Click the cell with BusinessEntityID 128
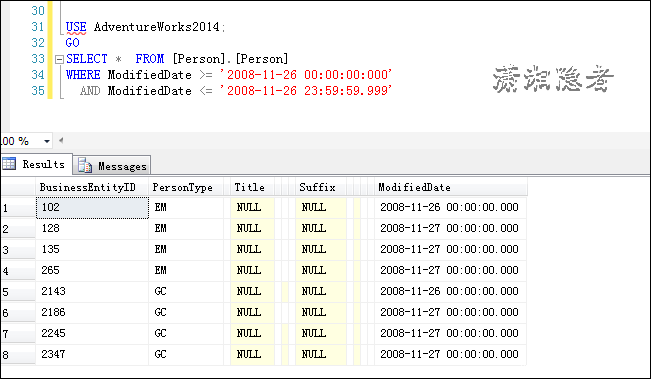This screenshot has height=379, width=651. pos(92,228)
